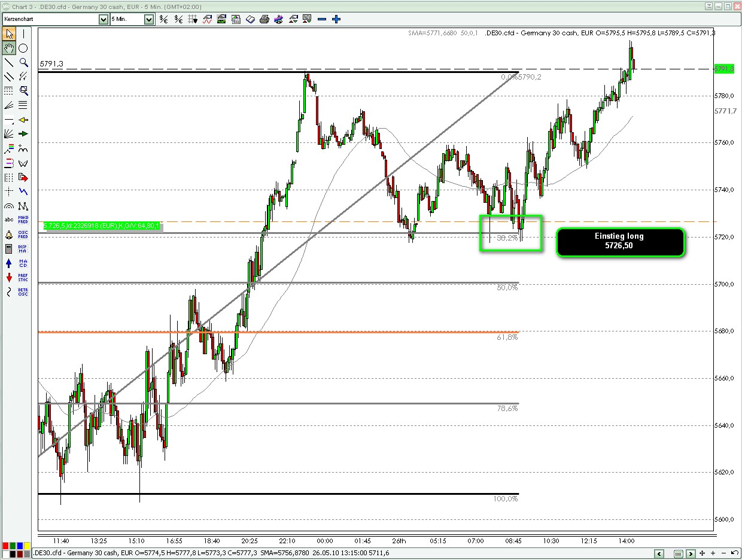Expand the 5 Min. timeframe dropdown
742x560 pixels.
click(x=149, y=19)
